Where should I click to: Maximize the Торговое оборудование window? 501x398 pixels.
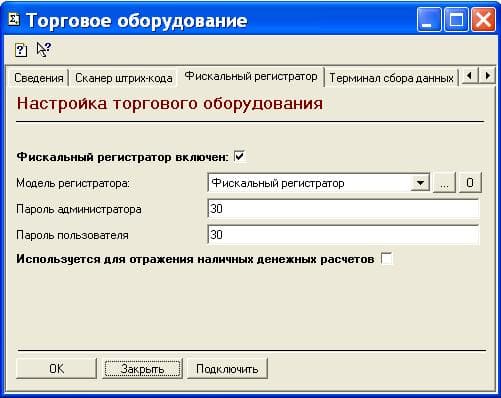coord(456,20)
